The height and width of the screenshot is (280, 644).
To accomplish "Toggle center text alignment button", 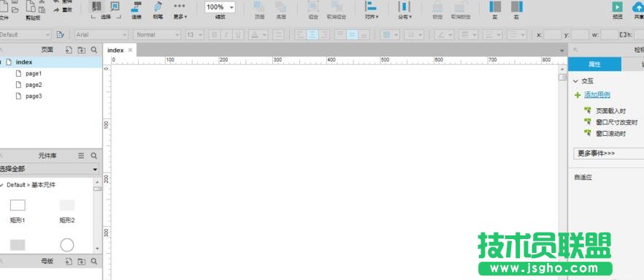I will click(x=313, y=35).
